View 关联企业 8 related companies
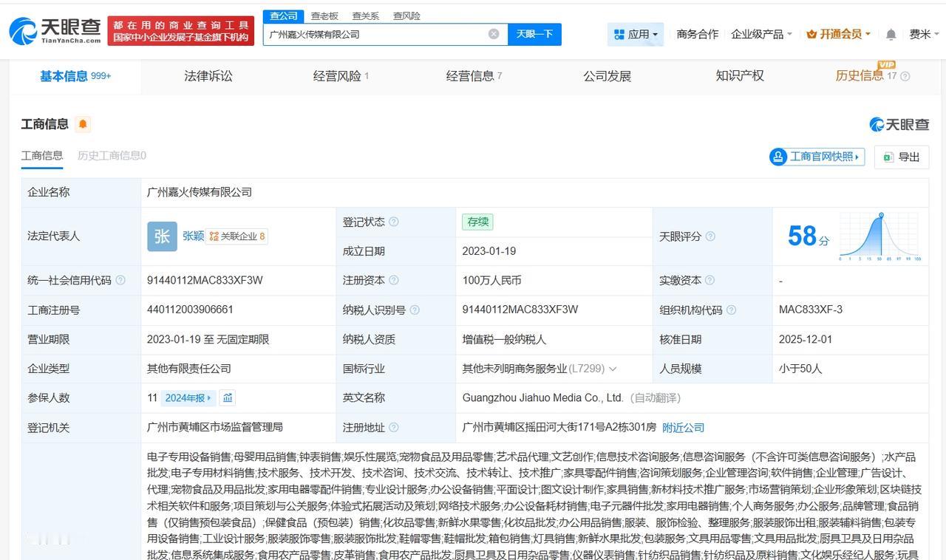Screen dimensions: 946x560 coord(237,236)
